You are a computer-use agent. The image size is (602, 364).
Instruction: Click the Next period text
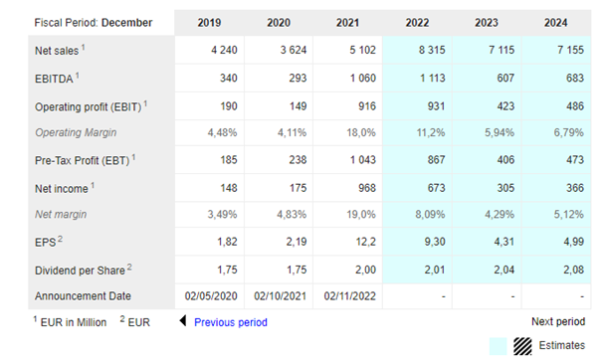click(558, 321)
